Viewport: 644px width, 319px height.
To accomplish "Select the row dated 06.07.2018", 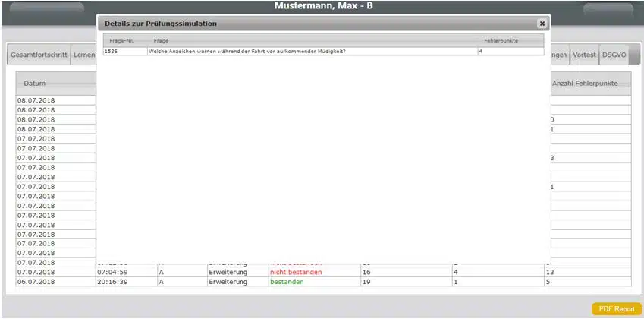I will (36, 282).
